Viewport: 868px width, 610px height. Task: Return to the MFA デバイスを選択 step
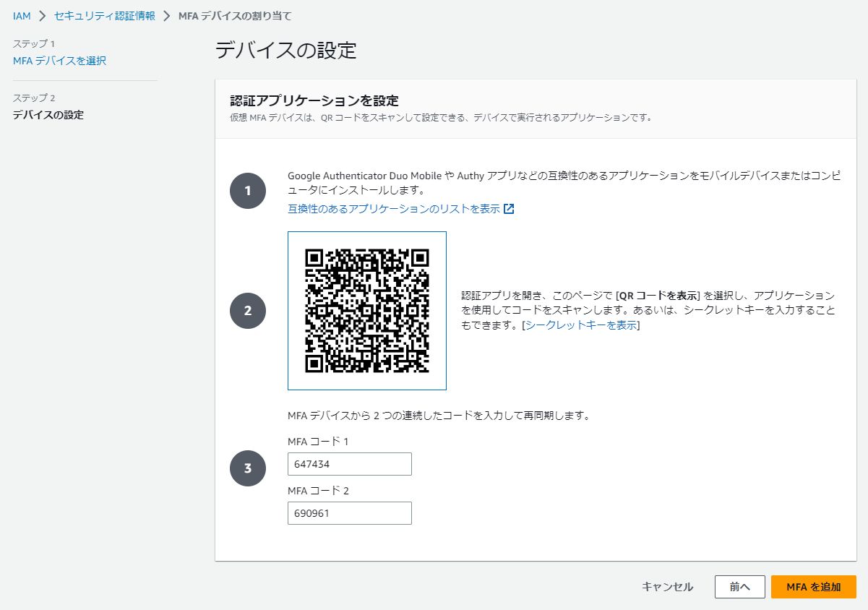click(x=59, y=61)
